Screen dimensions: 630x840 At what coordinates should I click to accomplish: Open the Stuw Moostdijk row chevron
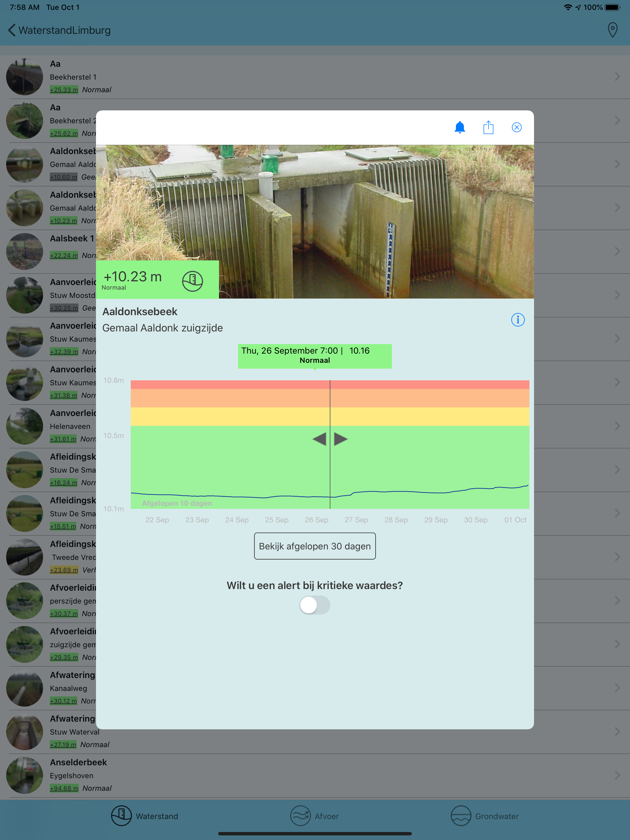(x=617, y=295)
